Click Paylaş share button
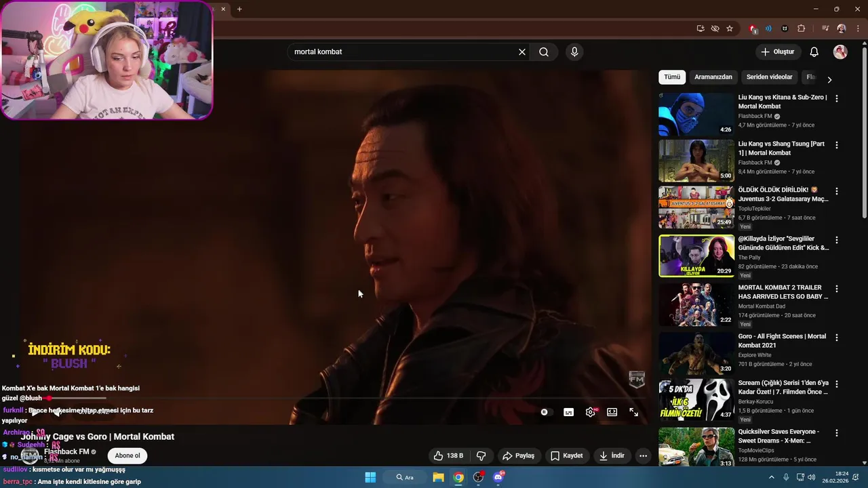The image size is (868, 488). [x=518, y=456]
